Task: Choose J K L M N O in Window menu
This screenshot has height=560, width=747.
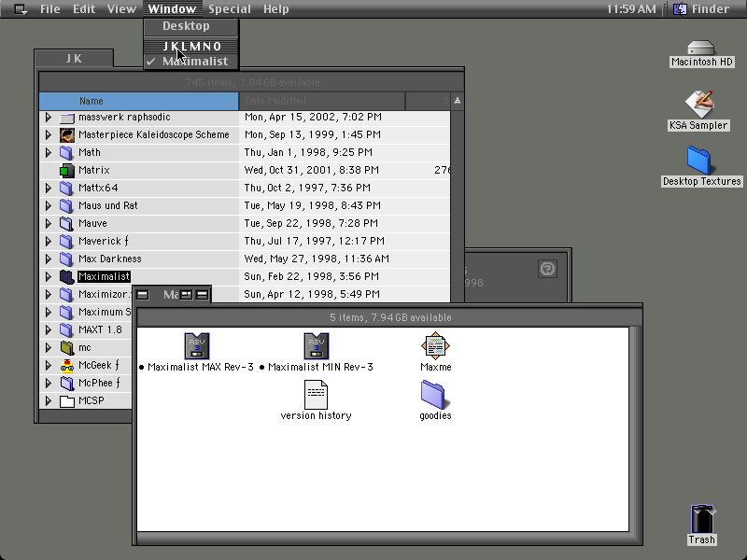Action: [x=191, y=46]
